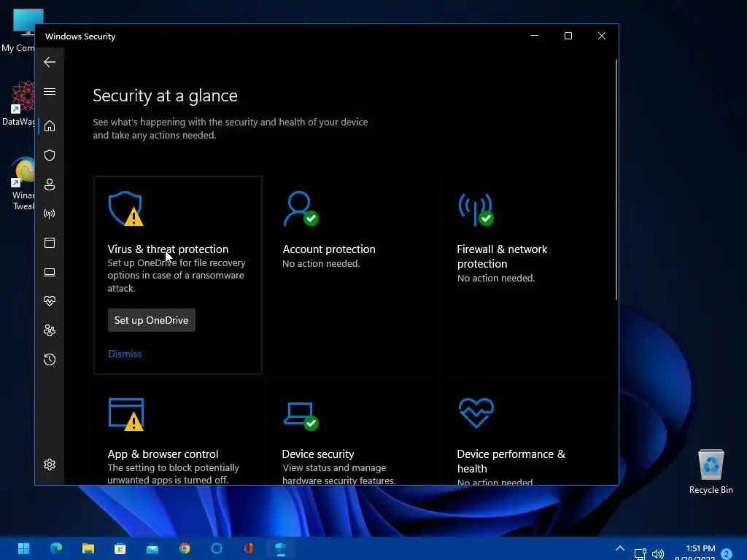This screenshot has height=560, width=747.
Task: Click the volume speaker tray icon
Action: (658, 554)
